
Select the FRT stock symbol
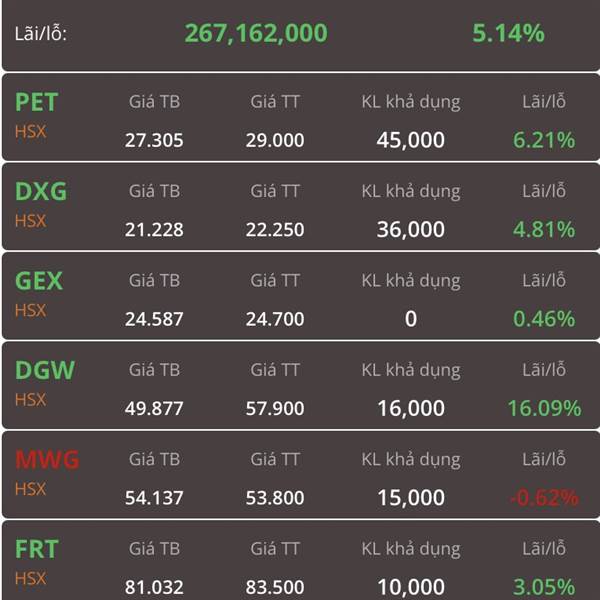point(37,549)
